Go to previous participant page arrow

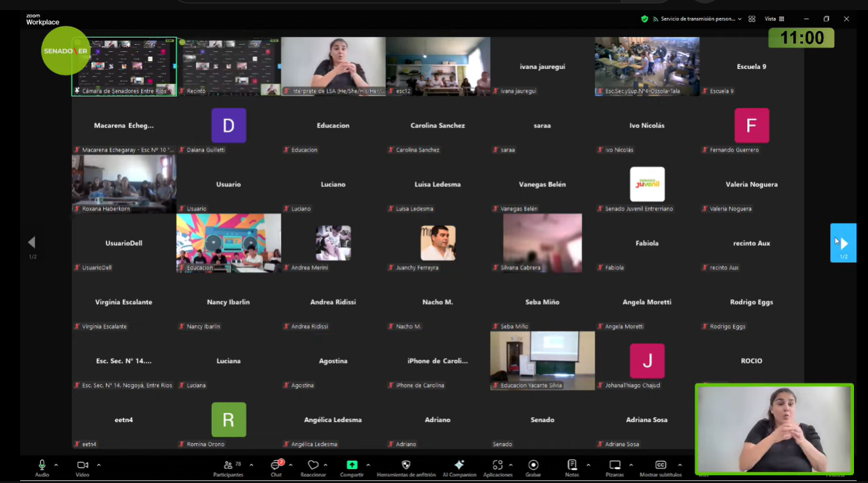point(32,243)
